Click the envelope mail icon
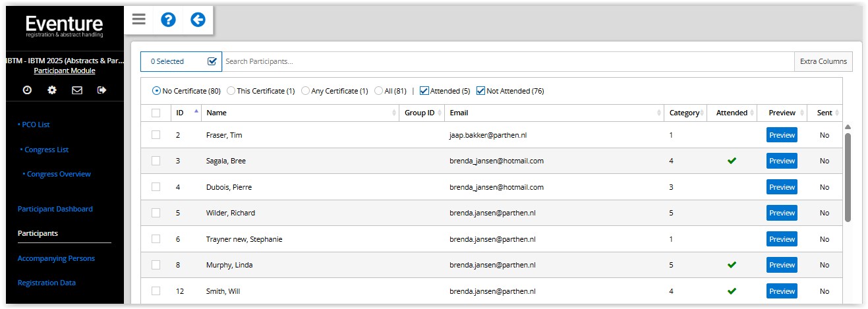This screenshot has width=868, height=309. click(x=77, y=90)
